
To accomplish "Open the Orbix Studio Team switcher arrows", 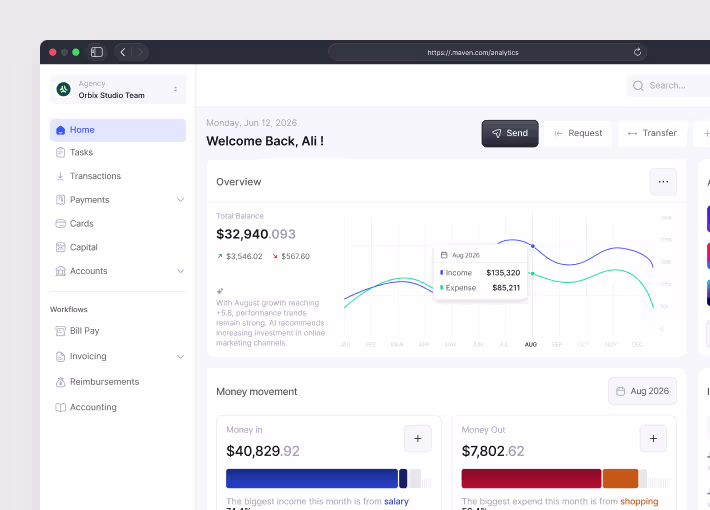I will click(x=175, y=89).
